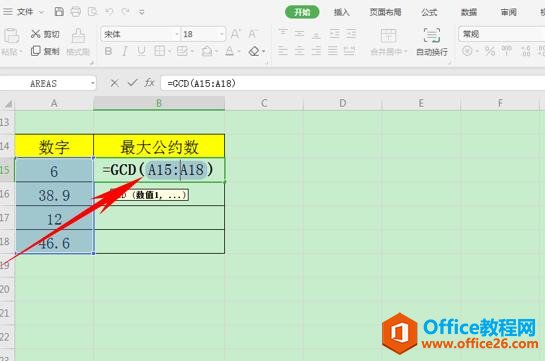
Task: Open the font size 18 dropdown
Action: pos(221,34)
